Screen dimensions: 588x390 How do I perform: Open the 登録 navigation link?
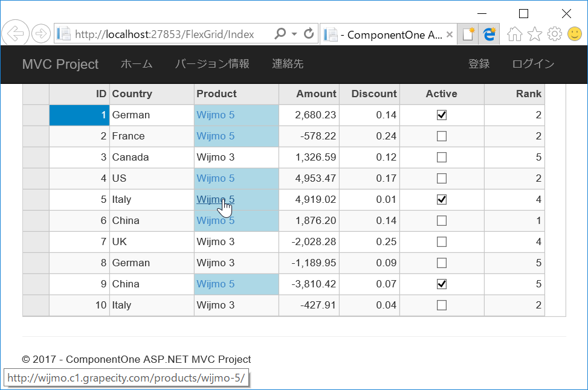479,64
